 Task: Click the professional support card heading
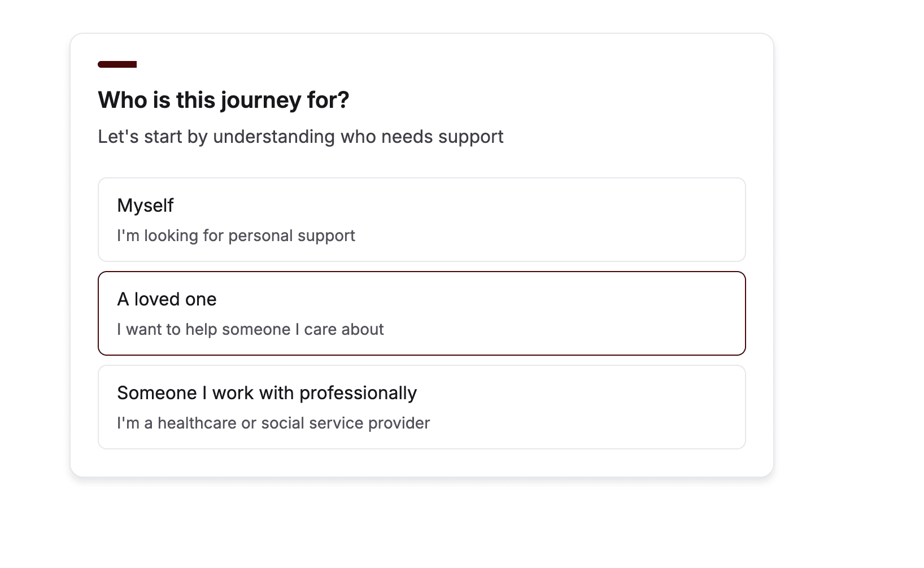267,392
